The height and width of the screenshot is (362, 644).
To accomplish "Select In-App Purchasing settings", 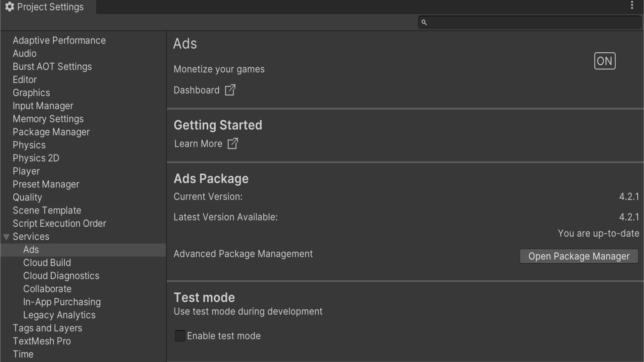I will [62, 302].
